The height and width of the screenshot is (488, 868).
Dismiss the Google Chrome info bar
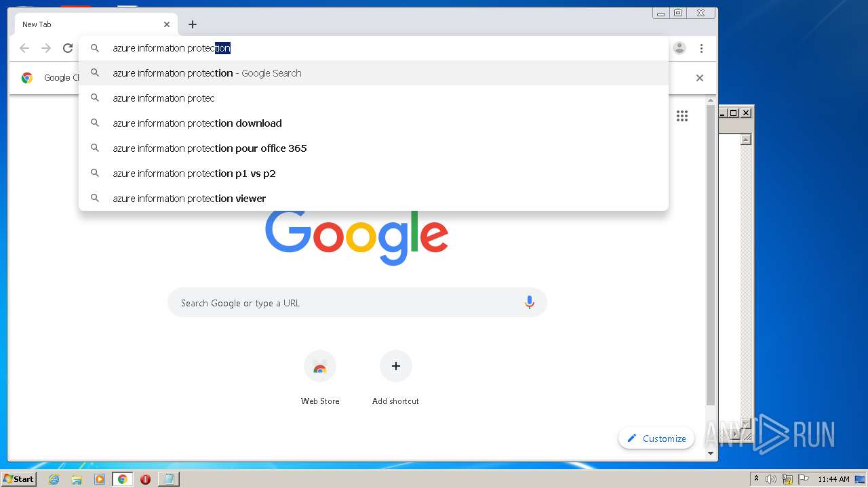(700, 78)
